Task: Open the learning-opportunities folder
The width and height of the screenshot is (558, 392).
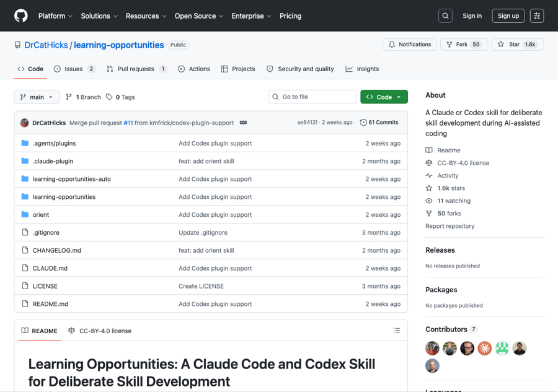Action: click(x=64, y=197)
